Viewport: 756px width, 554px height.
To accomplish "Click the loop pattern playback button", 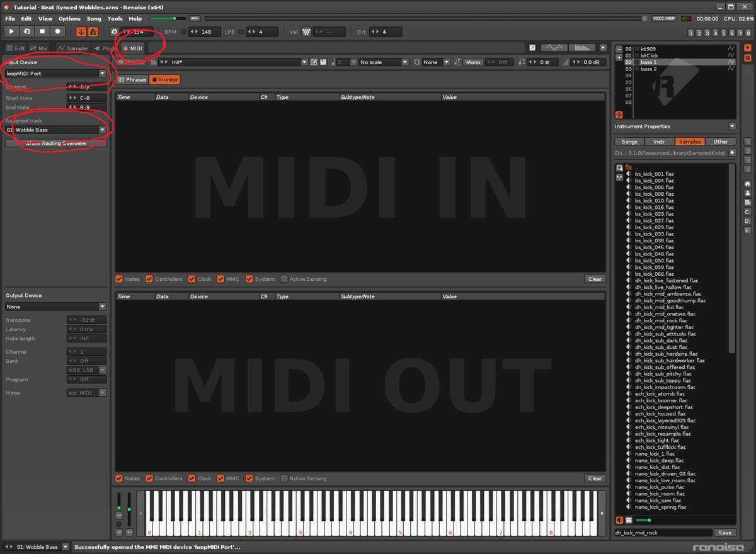I will [x=27, y=31].
